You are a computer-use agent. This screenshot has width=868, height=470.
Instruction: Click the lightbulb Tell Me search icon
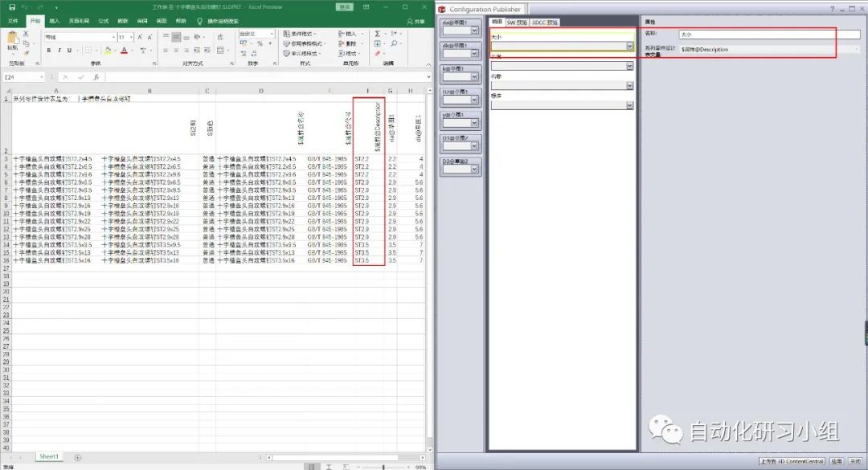click(x=200, y=21)
